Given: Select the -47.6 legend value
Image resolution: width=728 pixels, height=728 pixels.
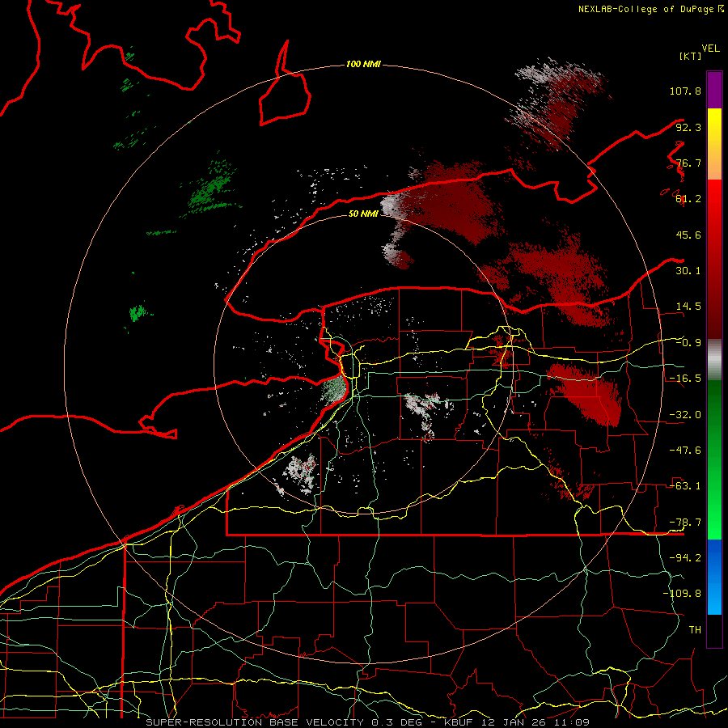Looking at the screenshot, I should [x=685, y=451].
